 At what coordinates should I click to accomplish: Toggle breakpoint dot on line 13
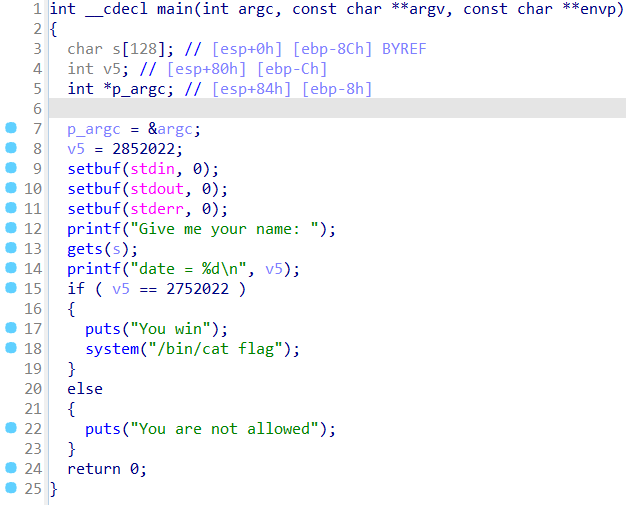11,248
